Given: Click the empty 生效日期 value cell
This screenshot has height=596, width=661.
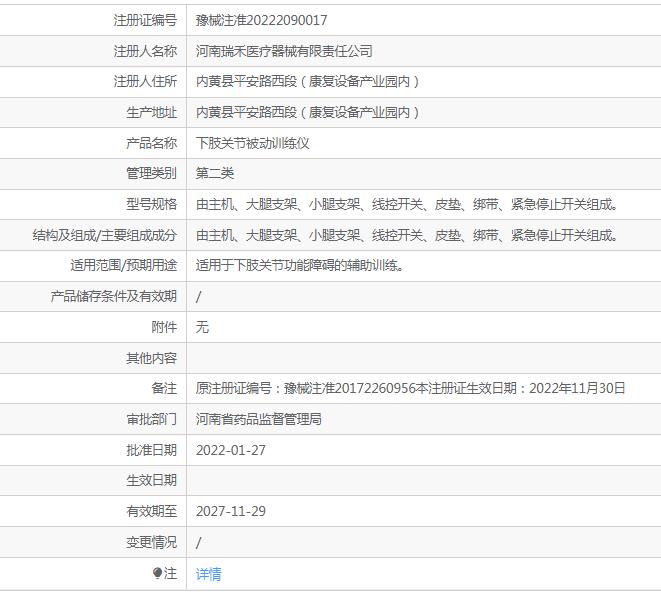Looking at the screenshot, I should click(420, 481).
